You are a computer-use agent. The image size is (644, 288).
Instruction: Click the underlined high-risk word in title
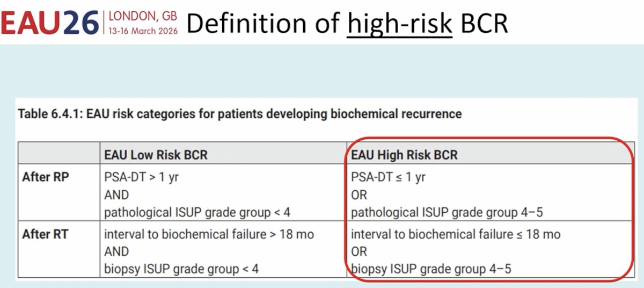click(x=400, y=23)
